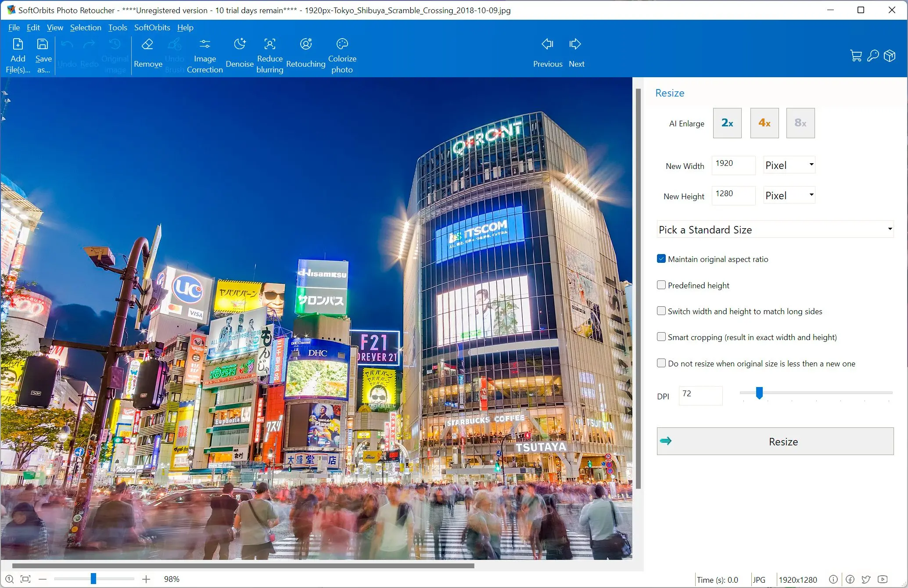
Task: Click the Next image arrow icon
Action: [575, 45]
